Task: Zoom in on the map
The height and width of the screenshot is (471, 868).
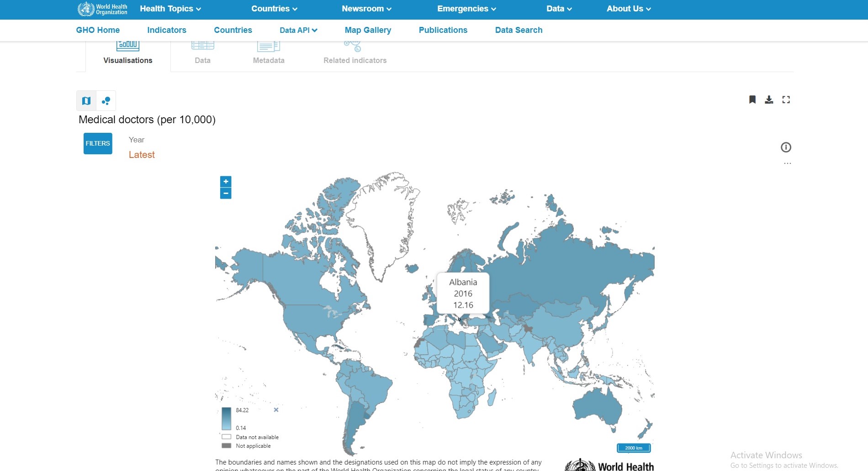Action: [226, 182]
